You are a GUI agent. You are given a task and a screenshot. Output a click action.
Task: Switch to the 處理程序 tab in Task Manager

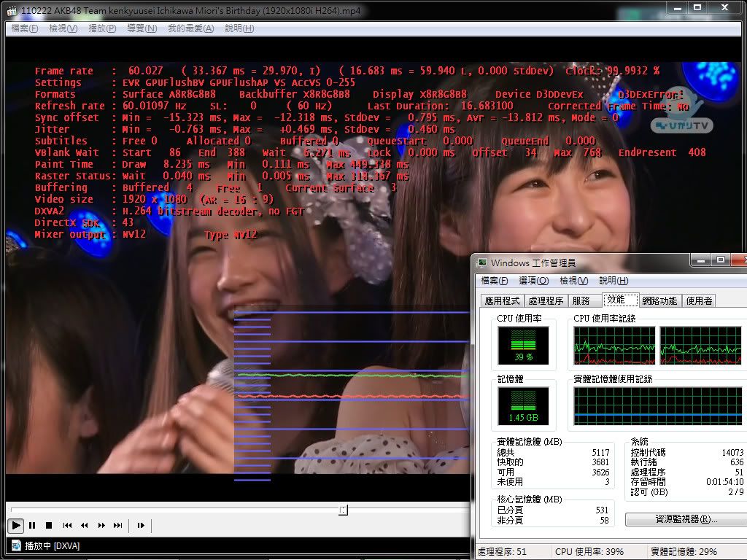546,300
